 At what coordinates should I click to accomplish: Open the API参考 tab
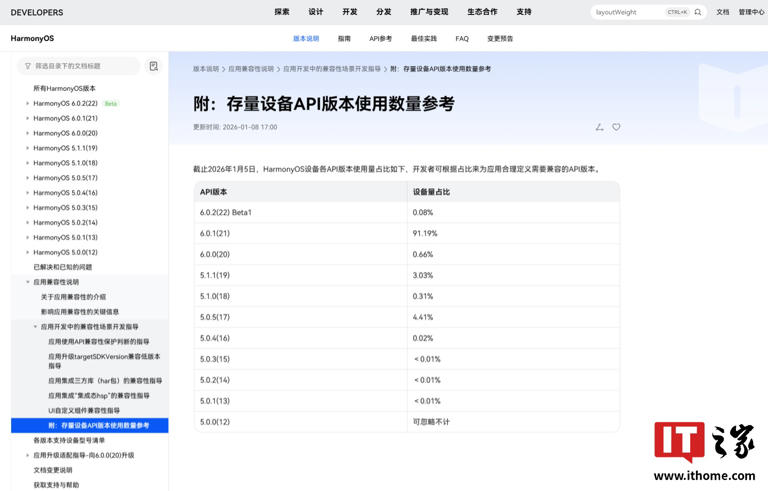pyautogui.click(x=380, y=38)
